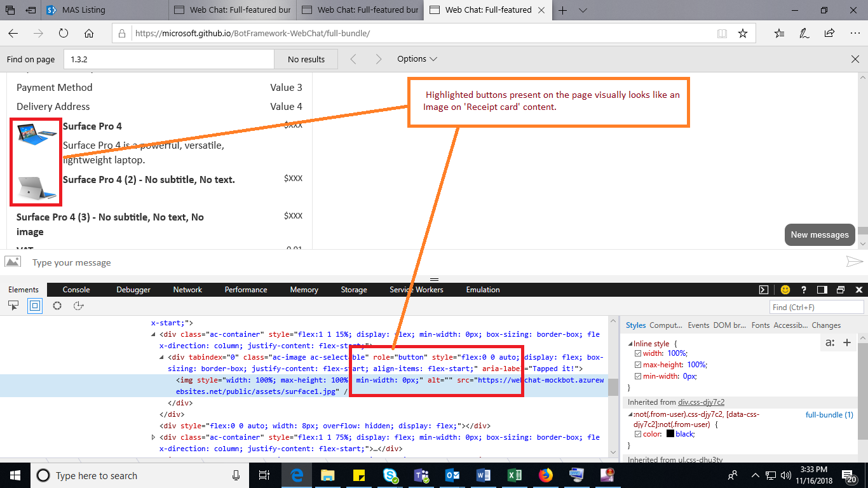Click the black color swatch in Styles
Viewport: 868px width, 488px height.
click(x=670, y=433)
